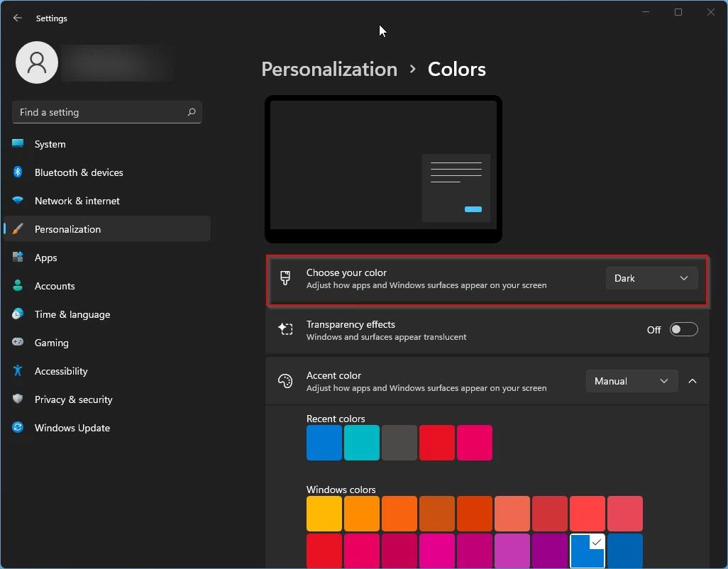Close the Settings window
Image resolution: width=728 pixels, height=569 pixels.
711,12
